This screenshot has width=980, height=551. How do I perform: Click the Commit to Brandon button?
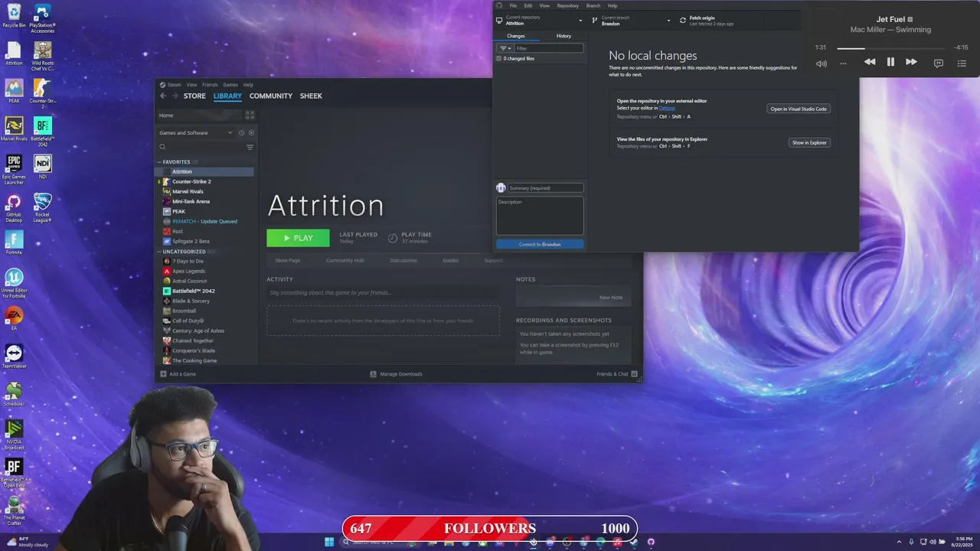pyautogui.click(x=540, y=244)
